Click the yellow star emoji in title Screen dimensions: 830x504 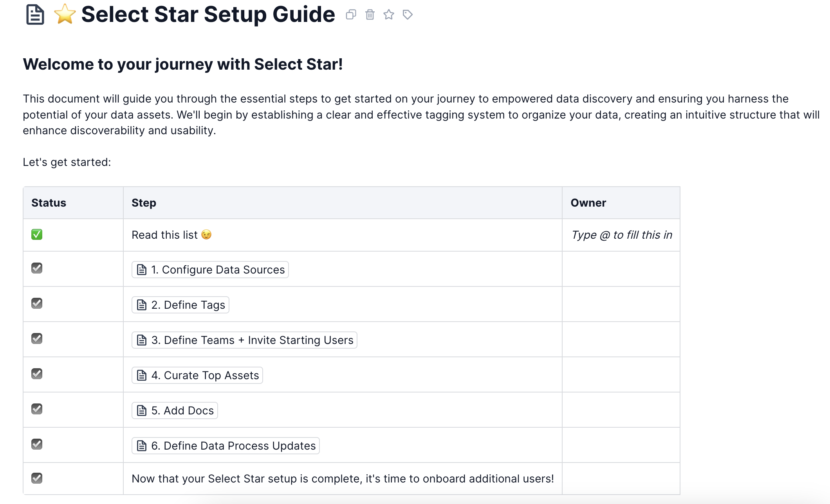(65, 14)
